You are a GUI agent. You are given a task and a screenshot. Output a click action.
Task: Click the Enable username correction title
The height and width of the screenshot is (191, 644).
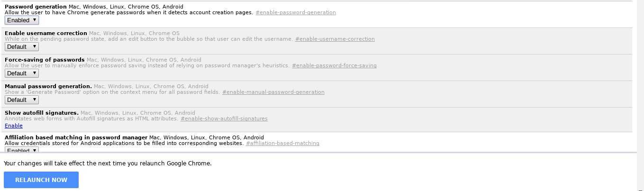pos(46,33)
